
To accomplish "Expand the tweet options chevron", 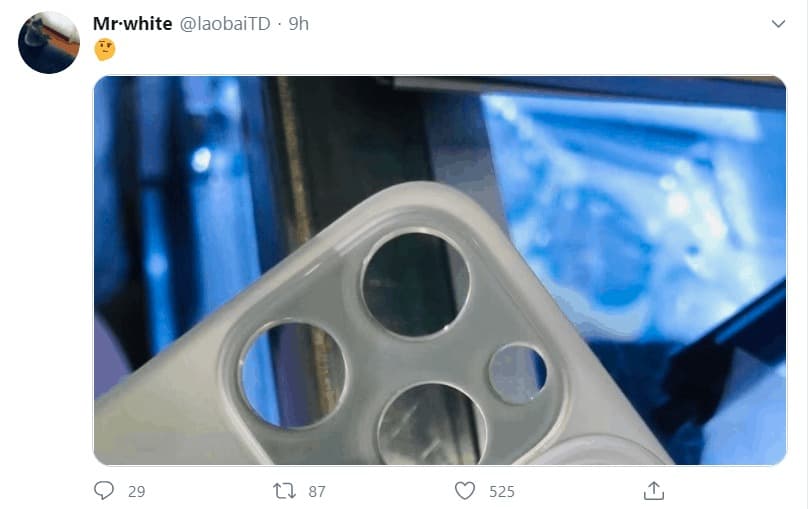I will (x=778, y=24).
